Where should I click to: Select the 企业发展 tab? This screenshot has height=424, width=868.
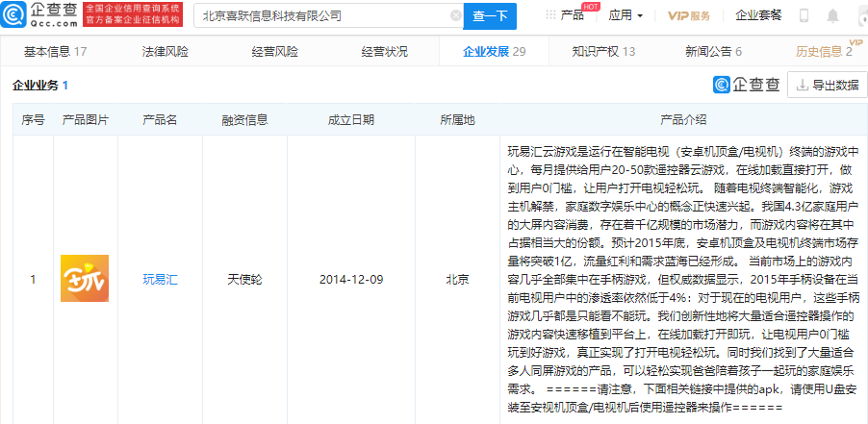494,52
